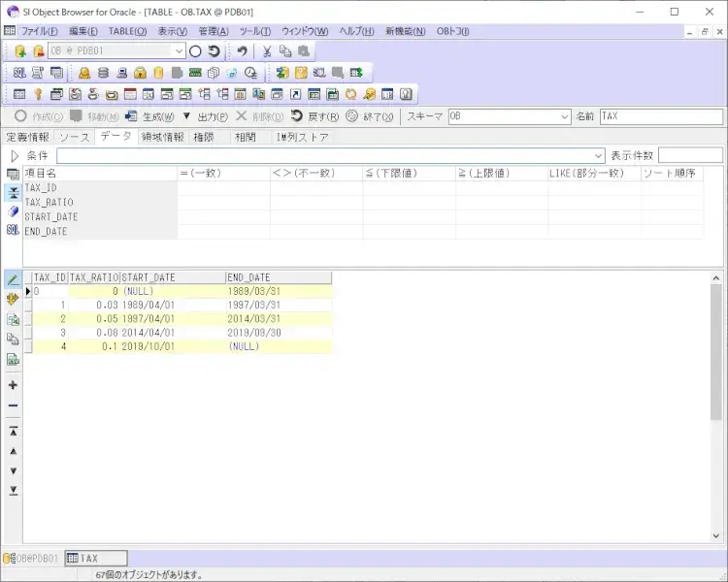Image resolution: width=728 pixels, height=582 pixels.
Task: Switch to the 定義情報 tab
Action: pos(27,137)
